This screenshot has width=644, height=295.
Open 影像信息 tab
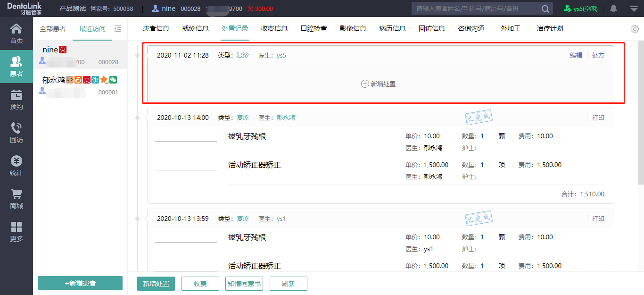click(x=353, y=28)
